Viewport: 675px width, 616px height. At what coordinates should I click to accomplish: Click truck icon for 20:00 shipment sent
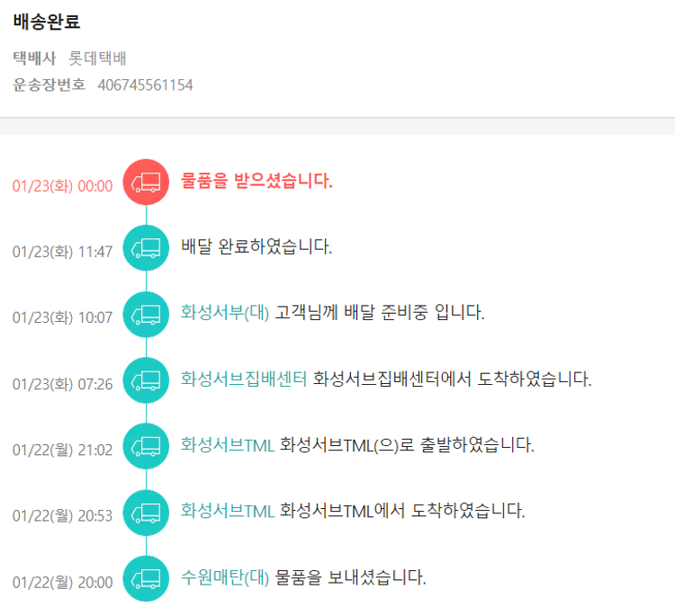click(146, 578)
